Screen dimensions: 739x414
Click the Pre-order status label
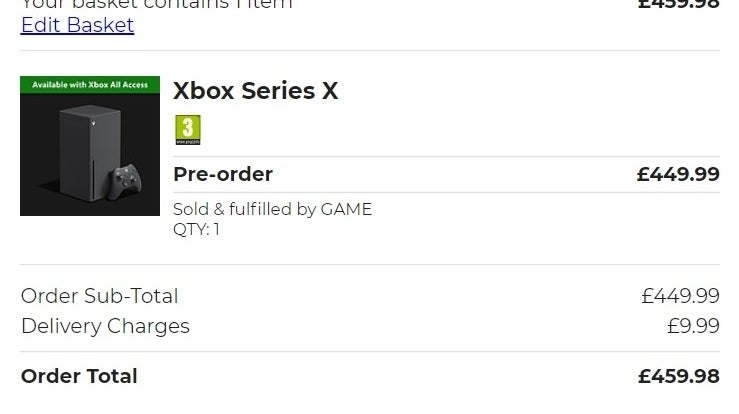[x=222, y=174]
